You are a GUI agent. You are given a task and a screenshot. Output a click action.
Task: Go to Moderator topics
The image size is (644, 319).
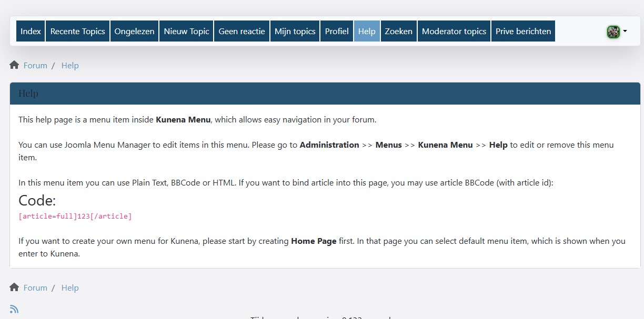point(454,32)
